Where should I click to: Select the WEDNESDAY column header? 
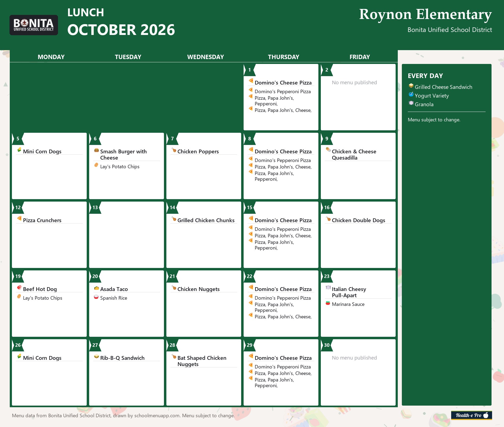click(x=205, y=57)
